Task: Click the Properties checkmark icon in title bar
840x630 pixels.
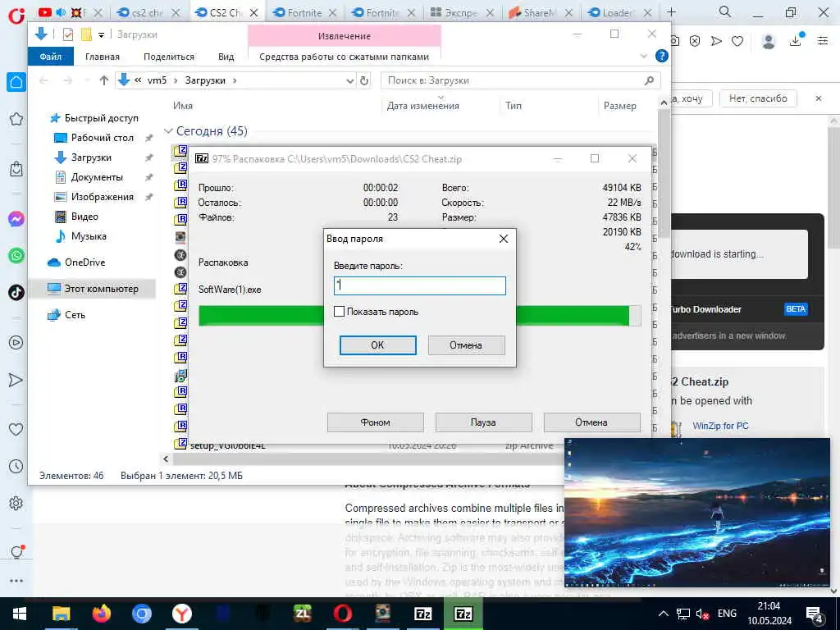Action: tap(67, 34)
